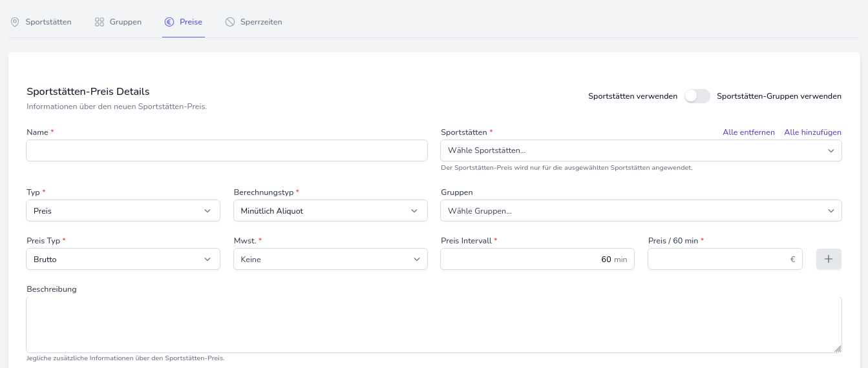Click the Sportstätten verwenden label
The width and height of the screenshot is (868, 368).
tap(632, 96)
